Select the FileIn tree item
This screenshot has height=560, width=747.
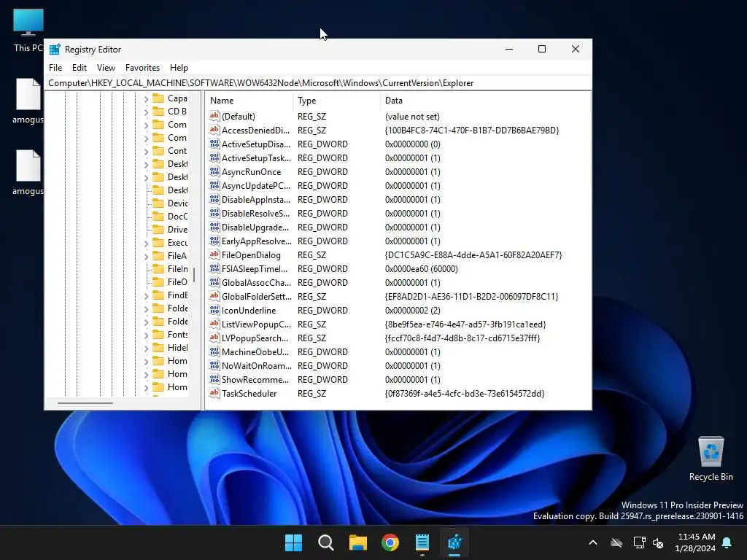pos(177,269)
